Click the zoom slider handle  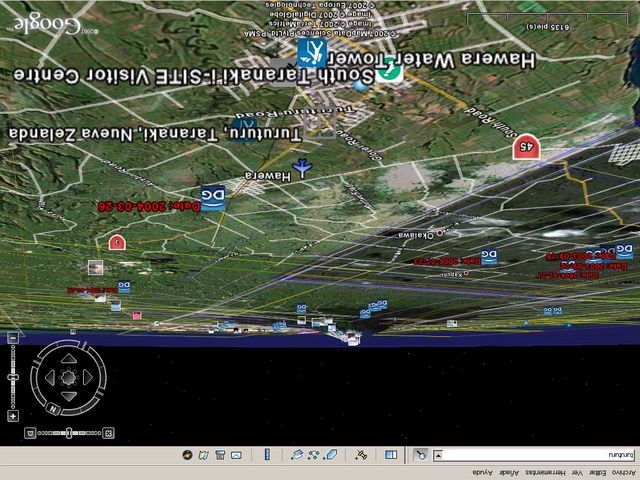(13, 378)
